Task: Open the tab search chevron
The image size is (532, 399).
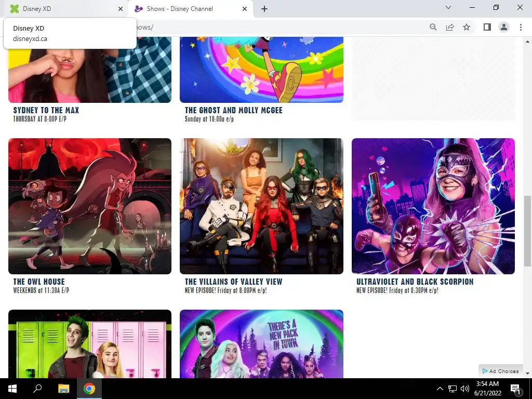Action: click(x=448, y=7)
